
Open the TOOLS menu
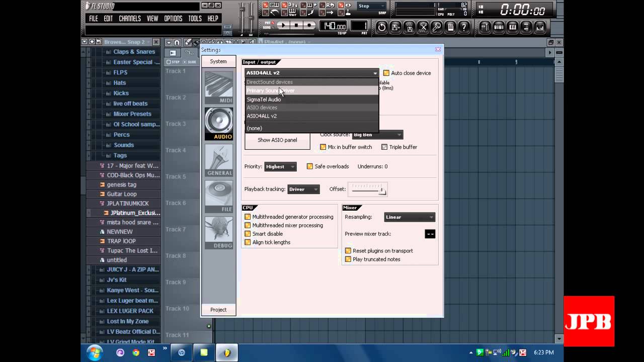pyautogui.click(x=195, y=19)
